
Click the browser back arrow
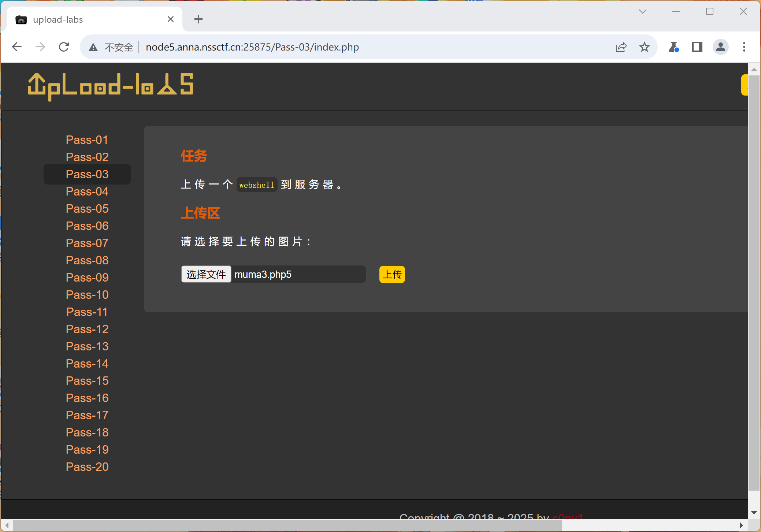(17, 47)
